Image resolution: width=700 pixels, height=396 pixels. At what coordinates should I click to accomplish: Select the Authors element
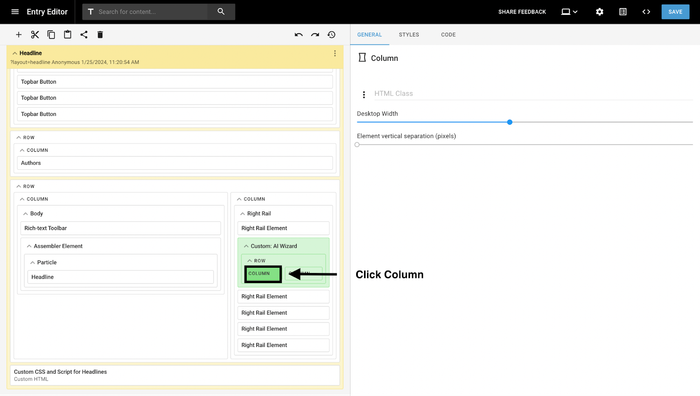pos(175,163)
